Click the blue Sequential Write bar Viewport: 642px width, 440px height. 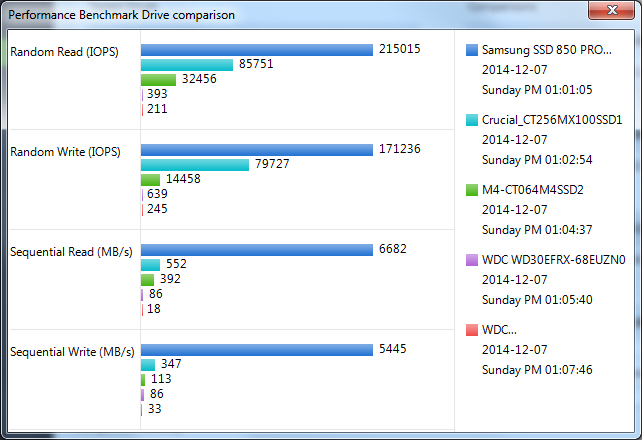[257, 350]
